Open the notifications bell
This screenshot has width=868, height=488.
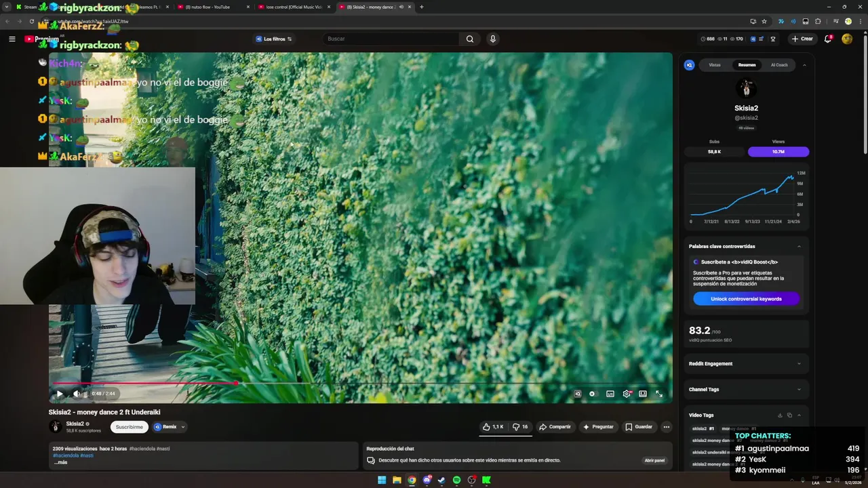tap(828, 39)
